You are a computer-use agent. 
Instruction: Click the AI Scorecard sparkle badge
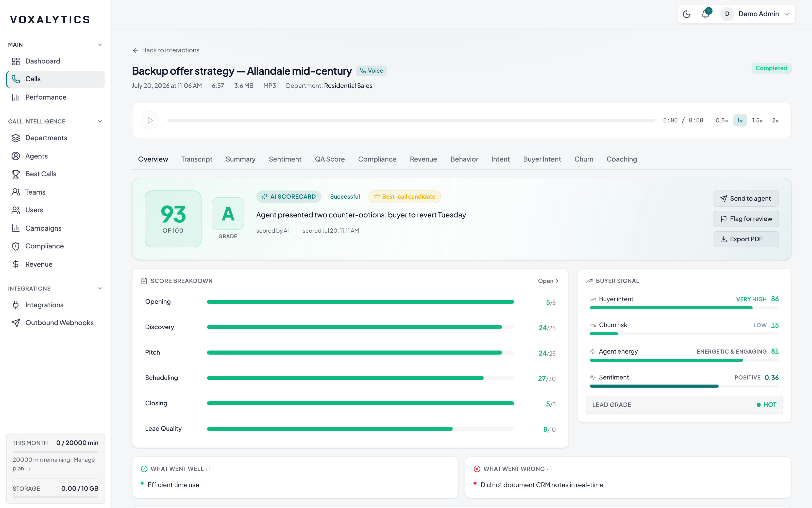pyautogui.click(x=289, y=197)
